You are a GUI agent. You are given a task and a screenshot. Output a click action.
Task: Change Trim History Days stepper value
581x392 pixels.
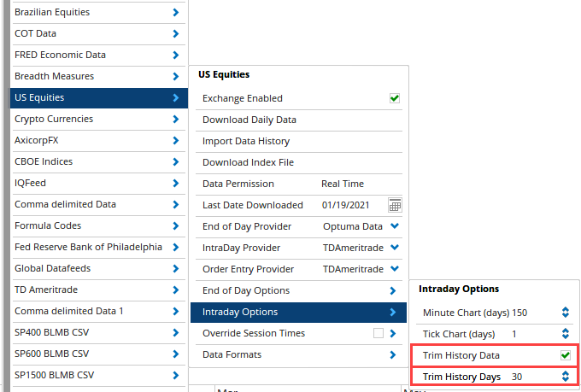click(x=565, y=377)
